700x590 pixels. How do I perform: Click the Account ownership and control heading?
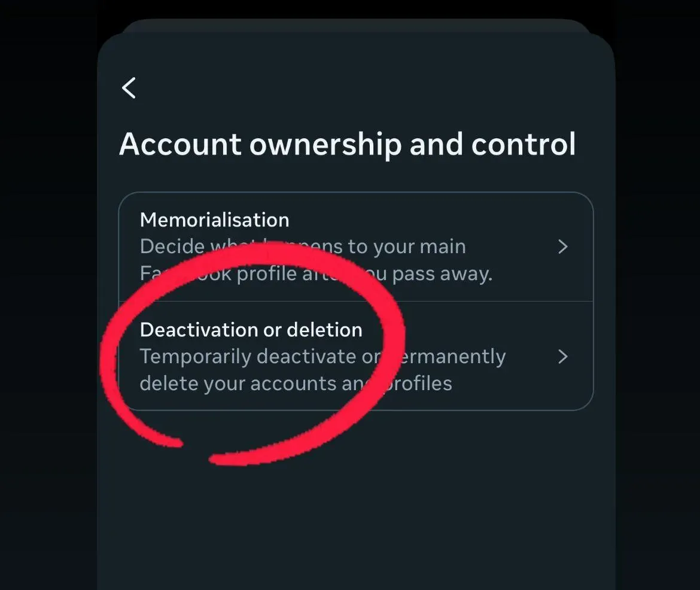[347, 145]
